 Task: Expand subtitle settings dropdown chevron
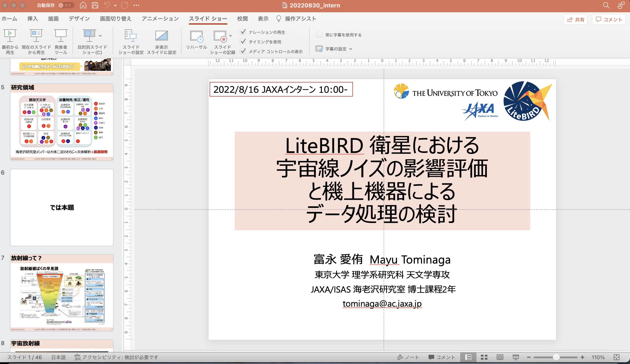click(350, 49)
